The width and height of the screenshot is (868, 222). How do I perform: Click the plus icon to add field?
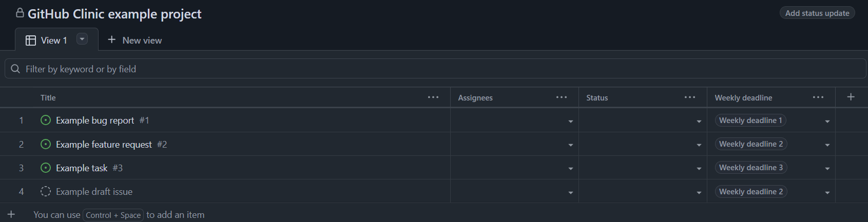coord(851,97)
